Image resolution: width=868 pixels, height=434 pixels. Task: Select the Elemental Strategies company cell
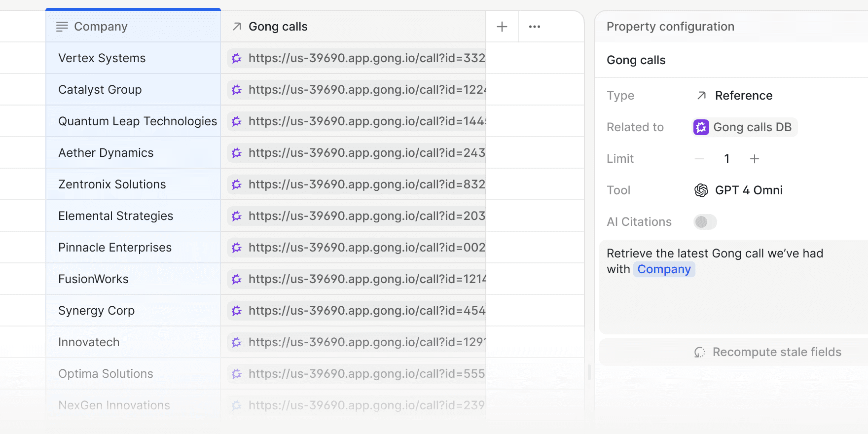pyautogui.click(x=133, y=216)
